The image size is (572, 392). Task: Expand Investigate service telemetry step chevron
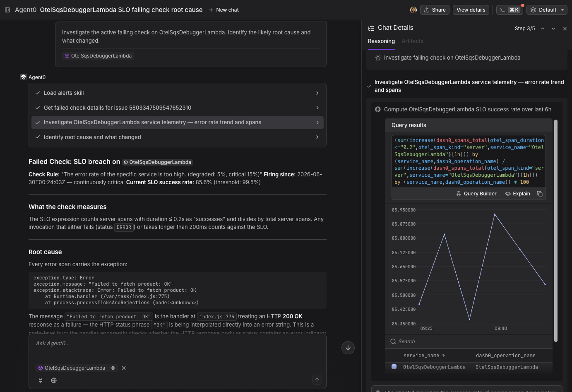(317, 123)
